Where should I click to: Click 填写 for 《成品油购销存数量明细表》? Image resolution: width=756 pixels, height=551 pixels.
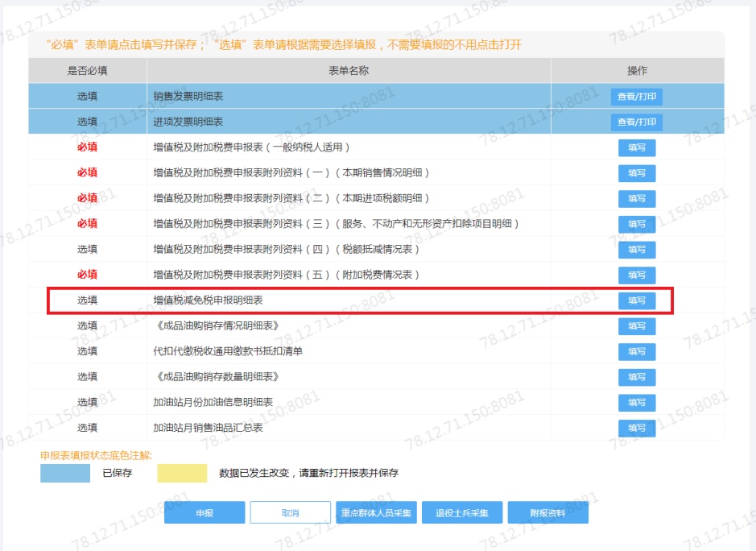[x=636, y=377]
